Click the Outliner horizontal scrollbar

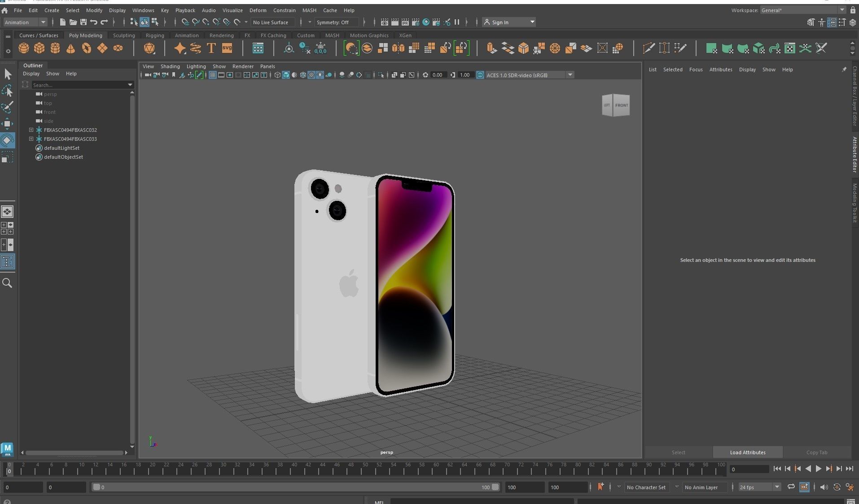click(x=74, y=453)
